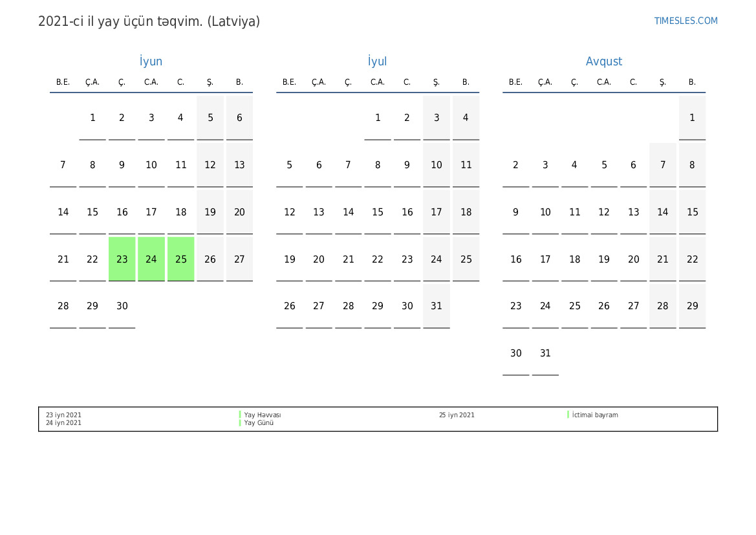
Task: Click the calendar page title text
Action: coord(149,21)
